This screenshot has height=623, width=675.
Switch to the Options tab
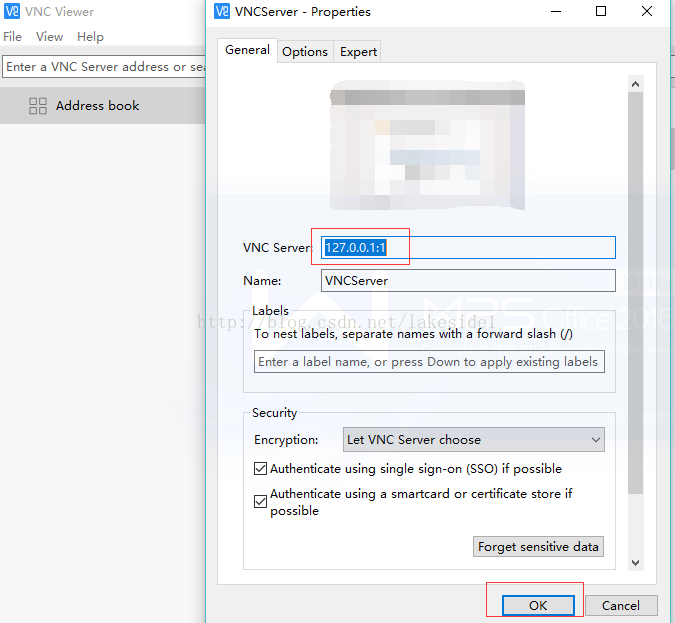tap(305, 52)
